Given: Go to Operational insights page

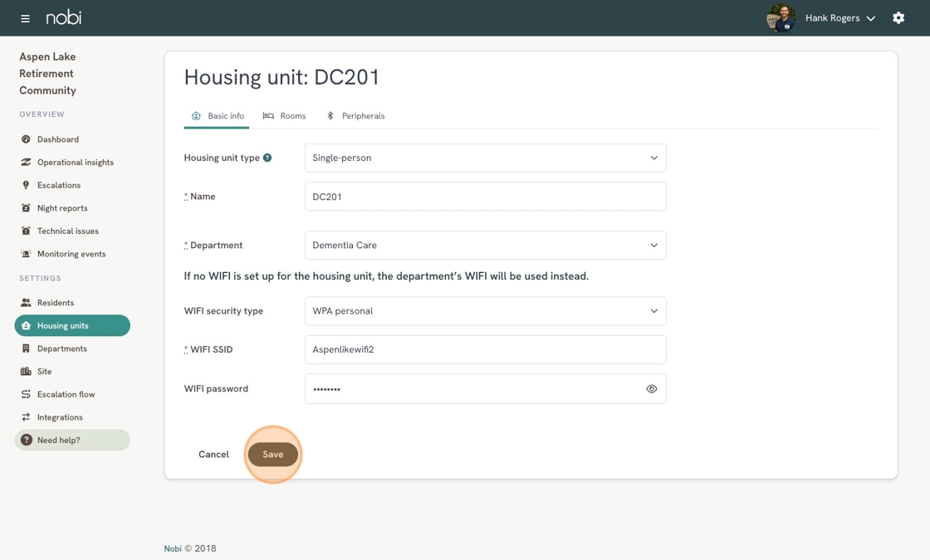Looking at the screenshot, I should [75, 163].
